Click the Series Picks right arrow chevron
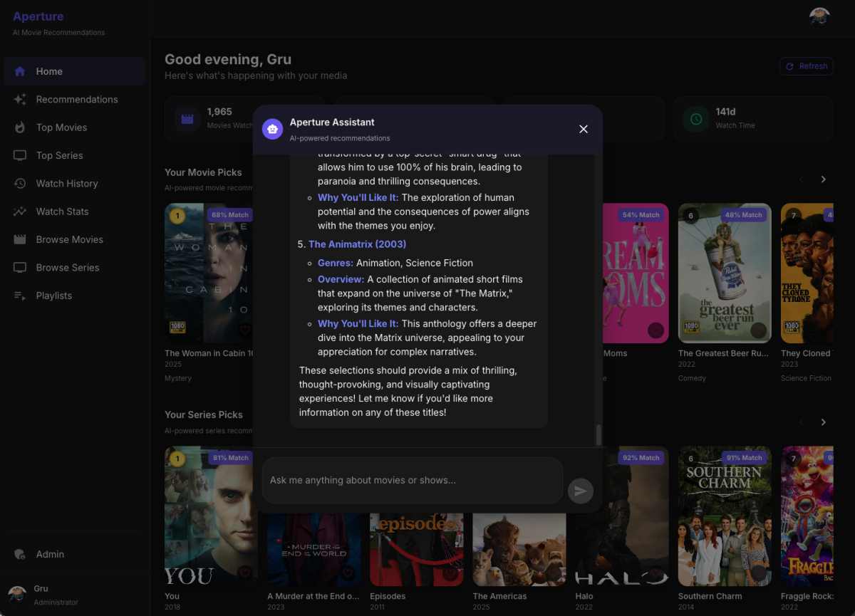This screenshot has height=616, width=855. [823, 422]
